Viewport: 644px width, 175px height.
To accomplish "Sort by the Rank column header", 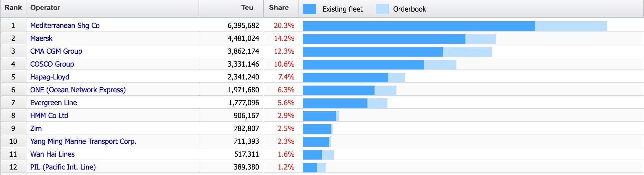I will (13, 8).
